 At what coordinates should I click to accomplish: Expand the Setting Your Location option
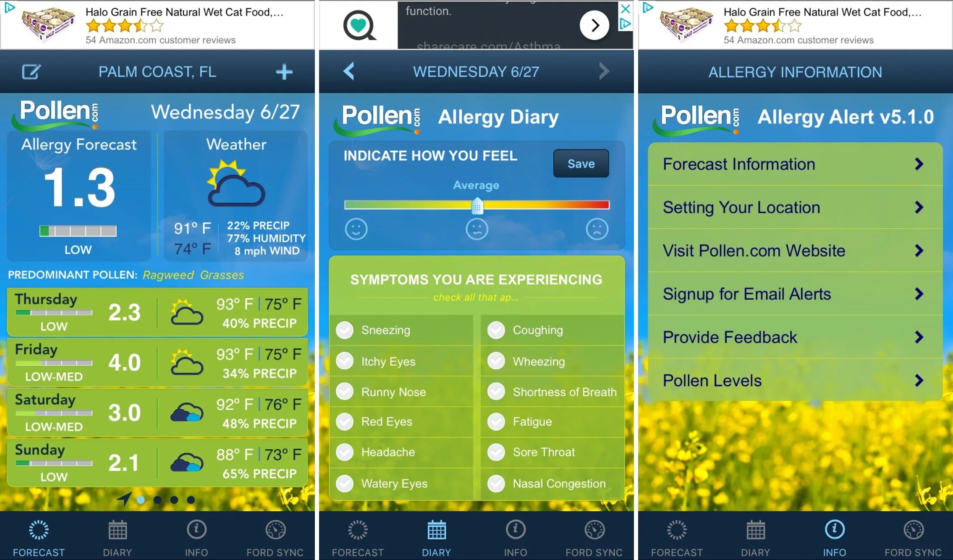[794, 207]
